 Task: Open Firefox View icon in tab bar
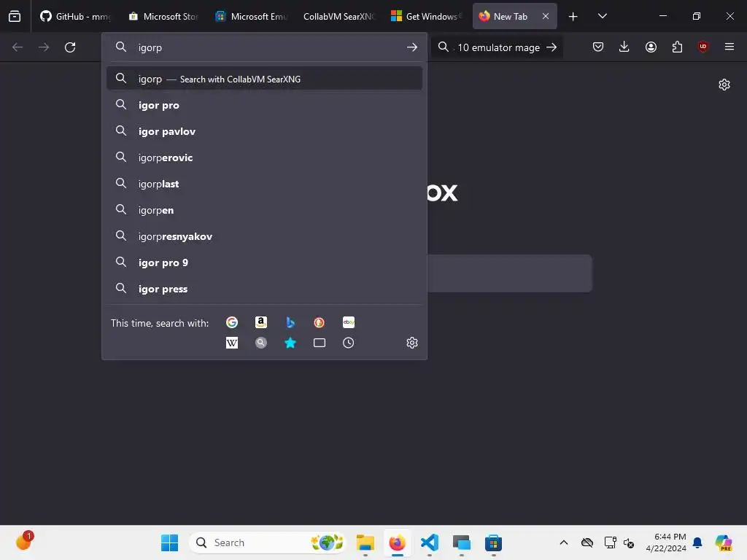15,16
